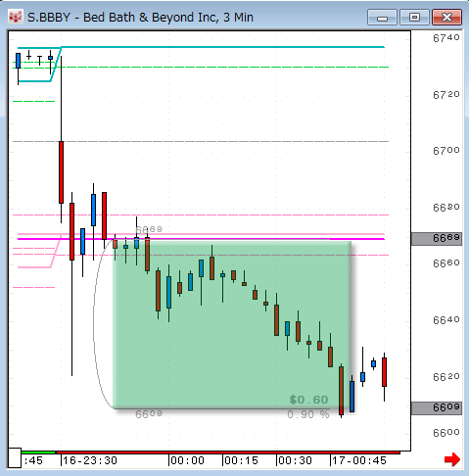469x476 pixels.
Task: Click the 6600 price axis label
Action: pos(446,433)
